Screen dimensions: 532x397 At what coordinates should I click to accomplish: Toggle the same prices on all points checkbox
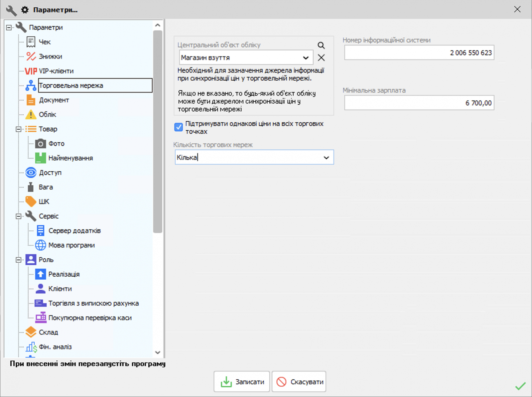pyautogui.click(x=179, y=127)
